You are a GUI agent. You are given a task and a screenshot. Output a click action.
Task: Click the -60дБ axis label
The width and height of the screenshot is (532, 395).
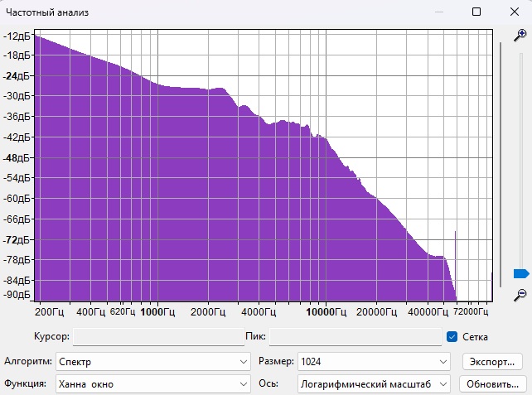tap(17, 199)
